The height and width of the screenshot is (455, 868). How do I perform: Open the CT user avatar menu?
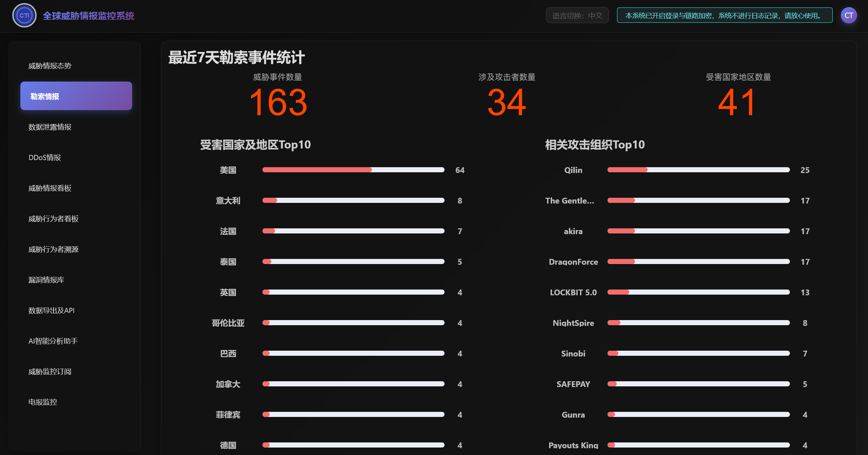pos(849,15)
